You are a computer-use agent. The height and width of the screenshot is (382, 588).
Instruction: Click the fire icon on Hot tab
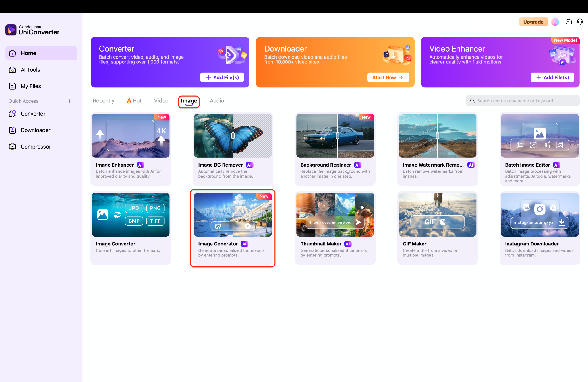129,101
